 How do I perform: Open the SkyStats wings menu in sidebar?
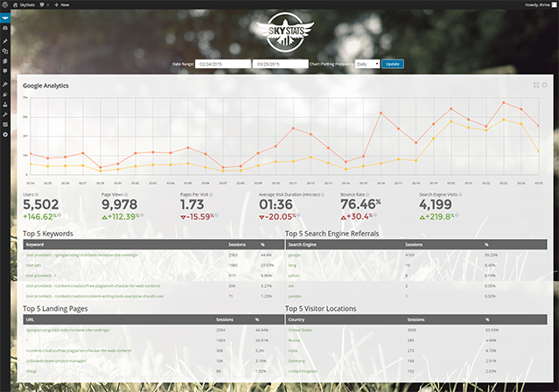coord(5,17)
